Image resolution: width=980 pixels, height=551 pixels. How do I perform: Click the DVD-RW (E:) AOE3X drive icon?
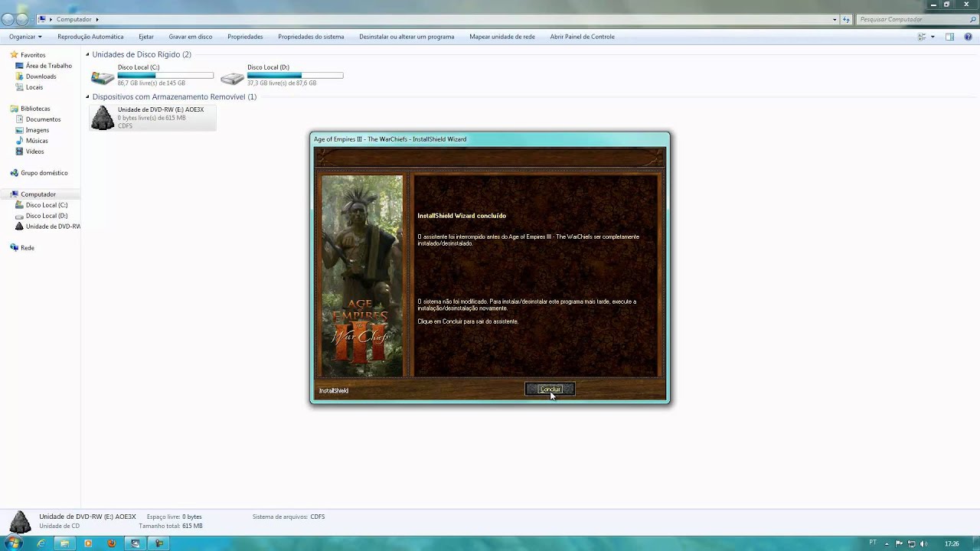[102, 117]
